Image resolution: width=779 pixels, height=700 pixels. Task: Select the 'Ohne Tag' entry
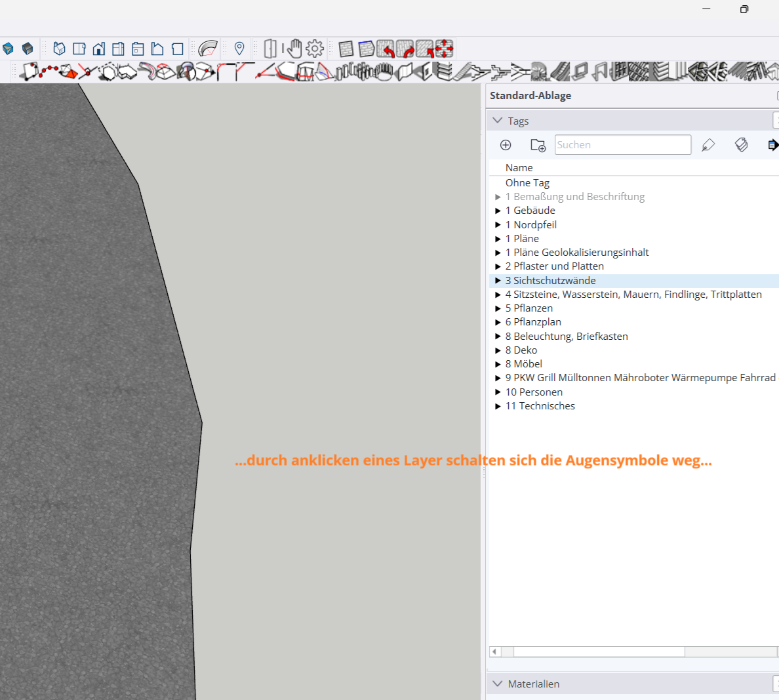pos(527,183)
